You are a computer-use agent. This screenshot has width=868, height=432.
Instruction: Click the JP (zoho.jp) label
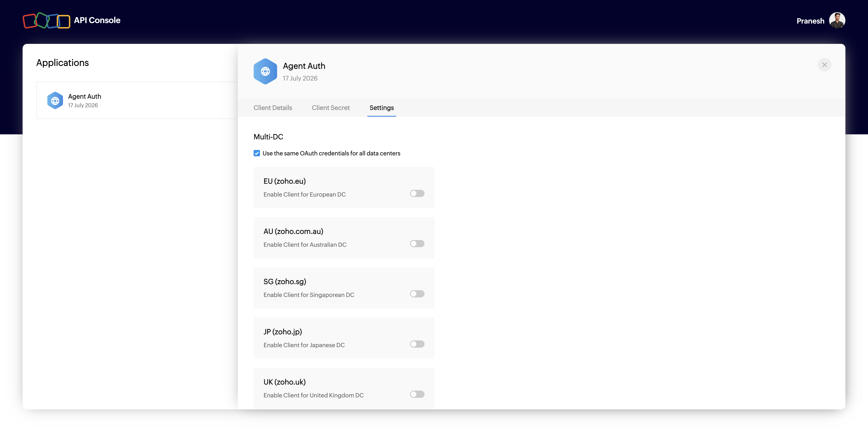pyautogui.click(x=283, y=332)
